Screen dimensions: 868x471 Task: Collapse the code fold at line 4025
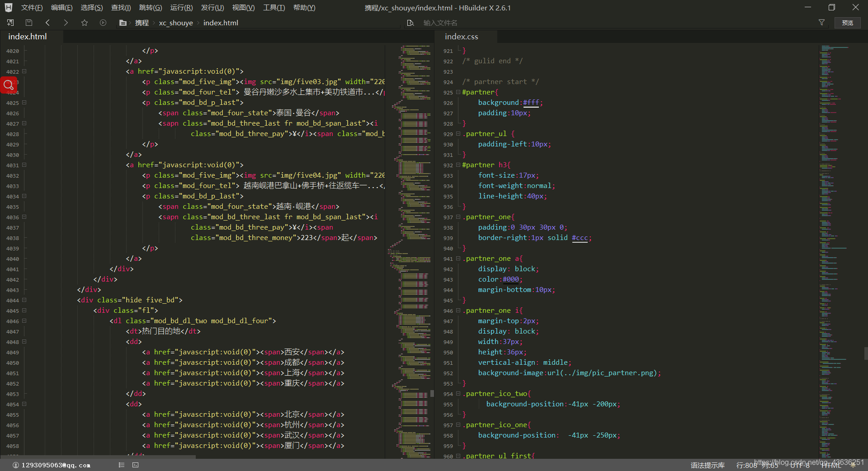(24, 103)
